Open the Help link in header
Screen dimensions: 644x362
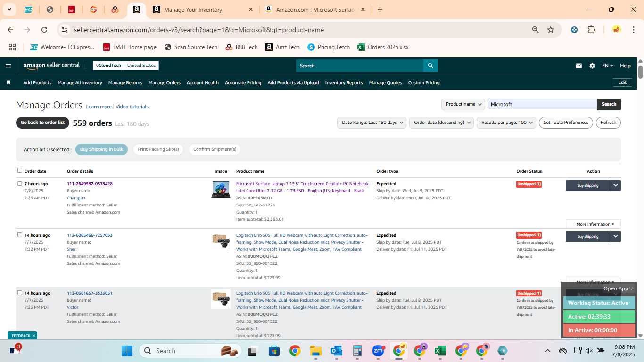(x=625, y=66)
